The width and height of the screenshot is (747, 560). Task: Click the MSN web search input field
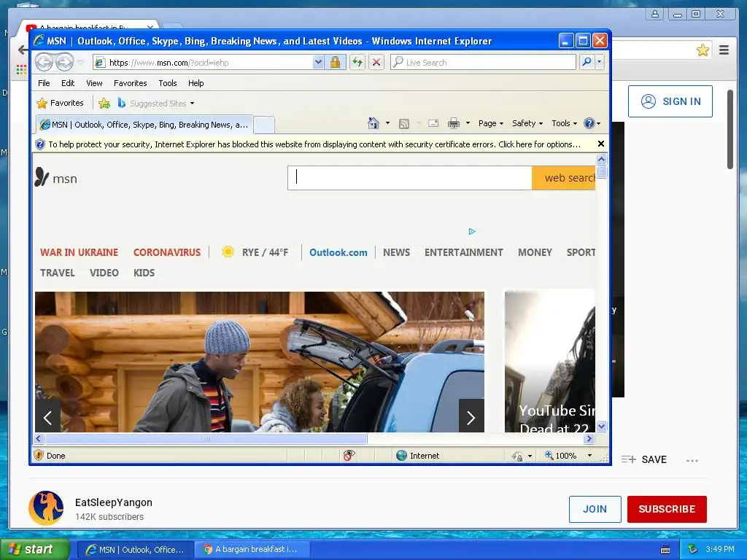click(x=410, y=178)
